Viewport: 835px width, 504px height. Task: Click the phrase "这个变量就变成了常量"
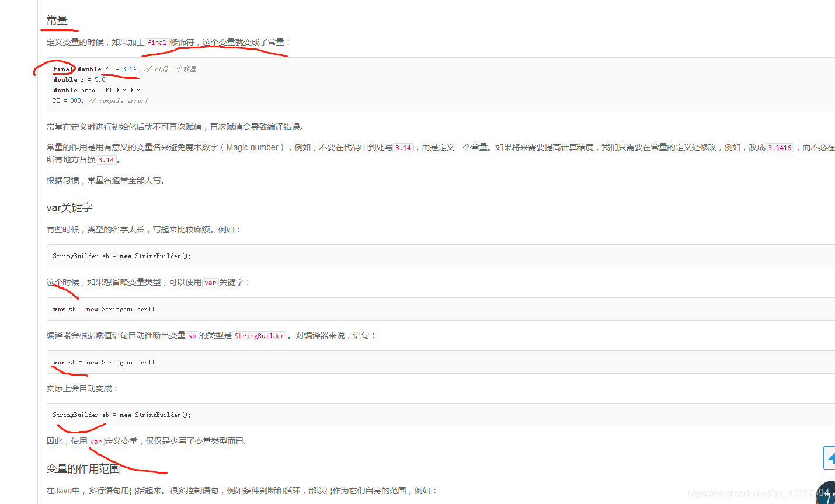(x=243, y=42)
